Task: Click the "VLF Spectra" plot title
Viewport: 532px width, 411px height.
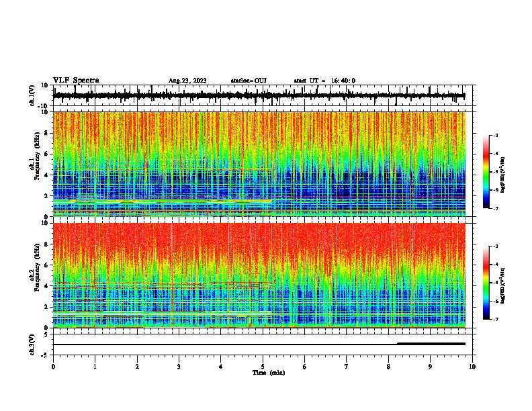Action: coord(76,81)
